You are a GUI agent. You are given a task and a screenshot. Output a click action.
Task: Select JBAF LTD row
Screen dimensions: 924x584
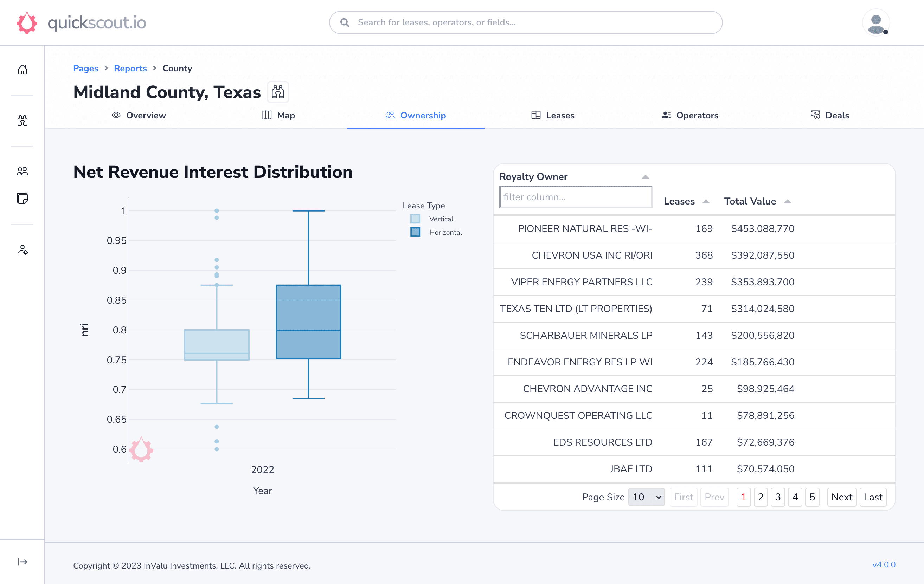[694, 469]
